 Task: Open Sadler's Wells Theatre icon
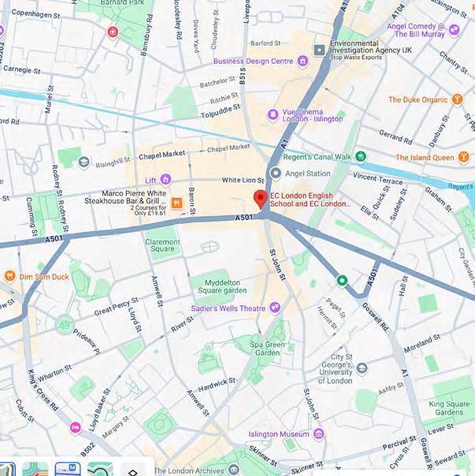click(x=275, y=308)
